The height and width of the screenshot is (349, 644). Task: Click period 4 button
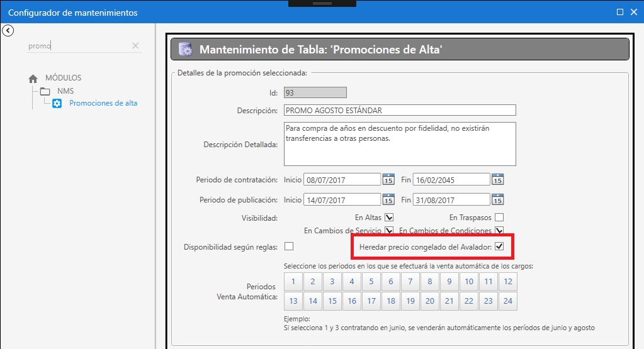coord(352,282)
